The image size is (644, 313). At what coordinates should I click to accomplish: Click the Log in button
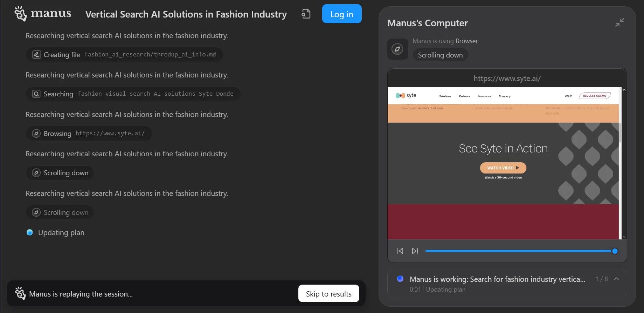(342, 14)
